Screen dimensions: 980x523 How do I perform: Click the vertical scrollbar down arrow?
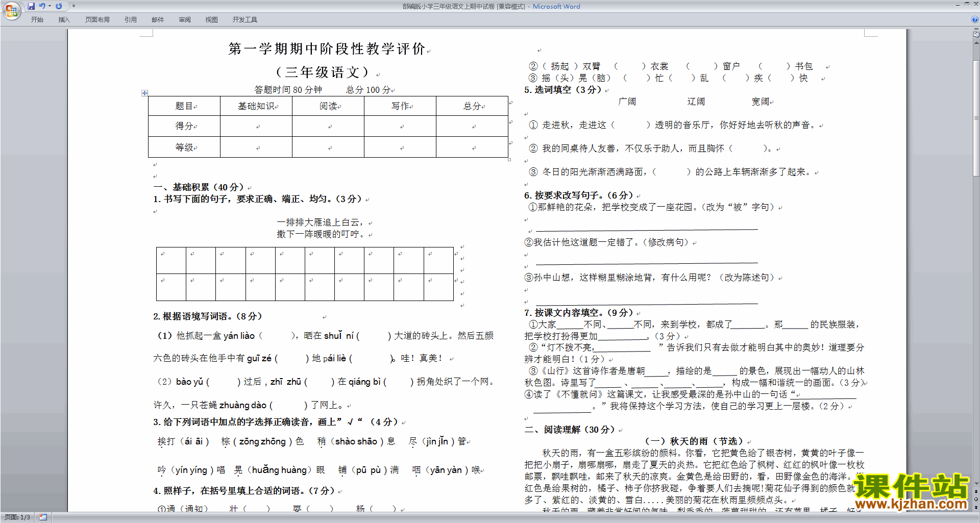tap(976, 484)
